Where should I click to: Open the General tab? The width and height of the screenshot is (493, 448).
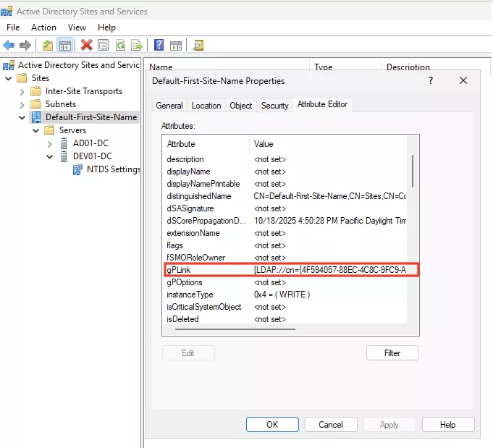pos(169,106)
